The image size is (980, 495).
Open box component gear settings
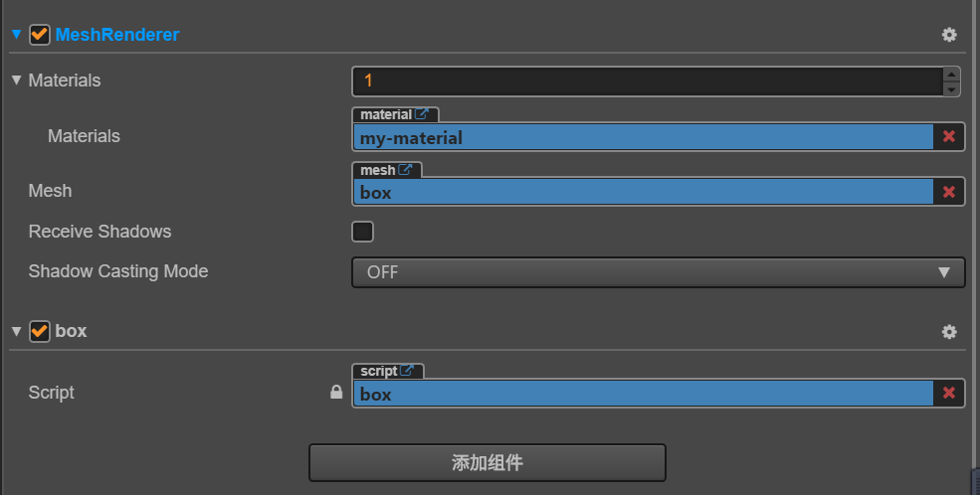coord(949,331)
